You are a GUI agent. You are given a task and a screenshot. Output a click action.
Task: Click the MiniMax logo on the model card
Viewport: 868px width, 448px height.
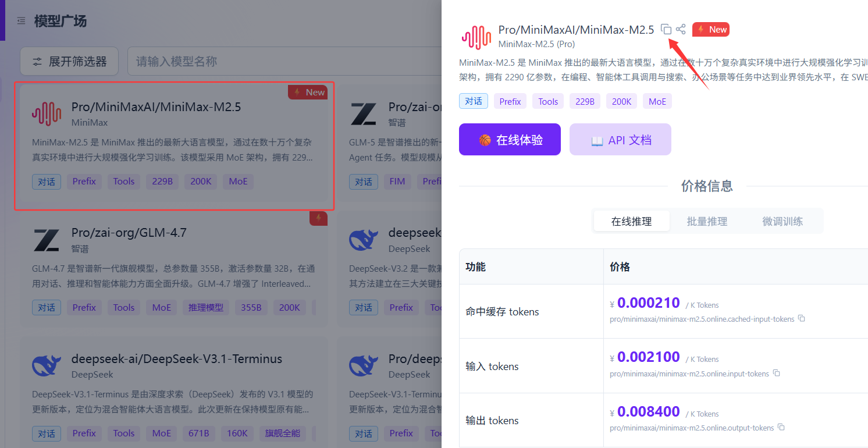coord(47,114)
